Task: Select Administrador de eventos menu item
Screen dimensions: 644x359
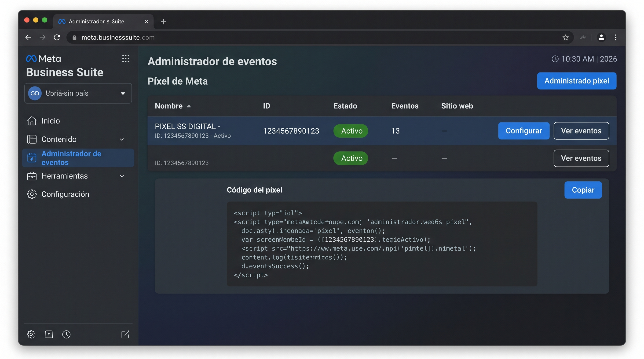Action: click(x=78, y=158)
